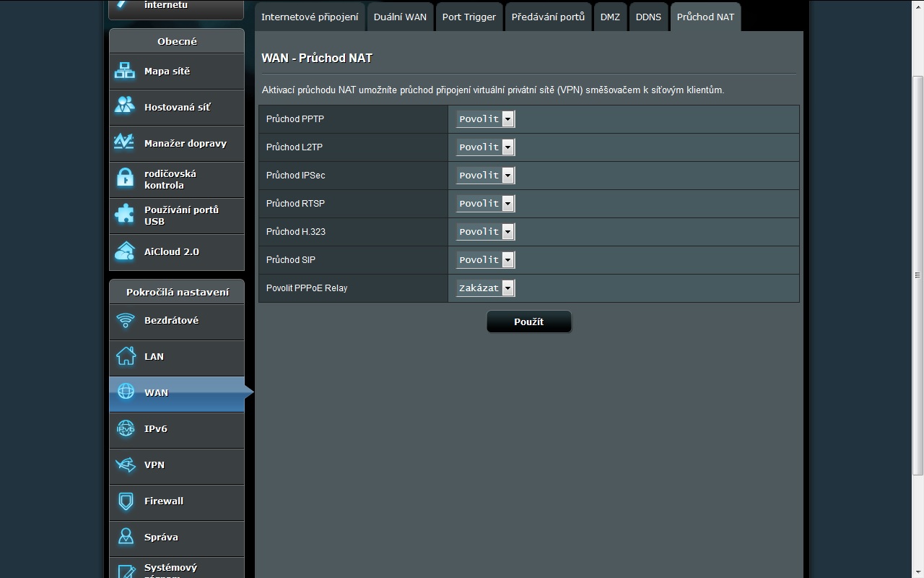Click the Manažer dopravy traffic icon
Viewport: 924px width, 578px height.
pos(125,143)
